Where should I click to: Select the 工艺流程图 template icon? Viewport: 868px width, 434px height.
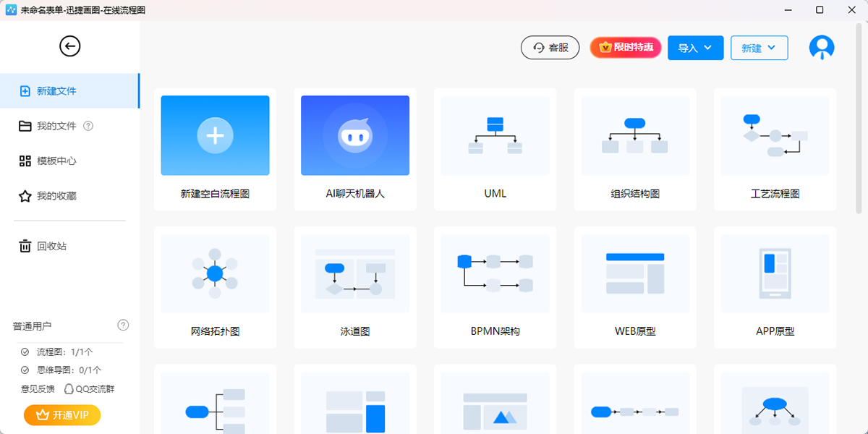coord(775,136)
